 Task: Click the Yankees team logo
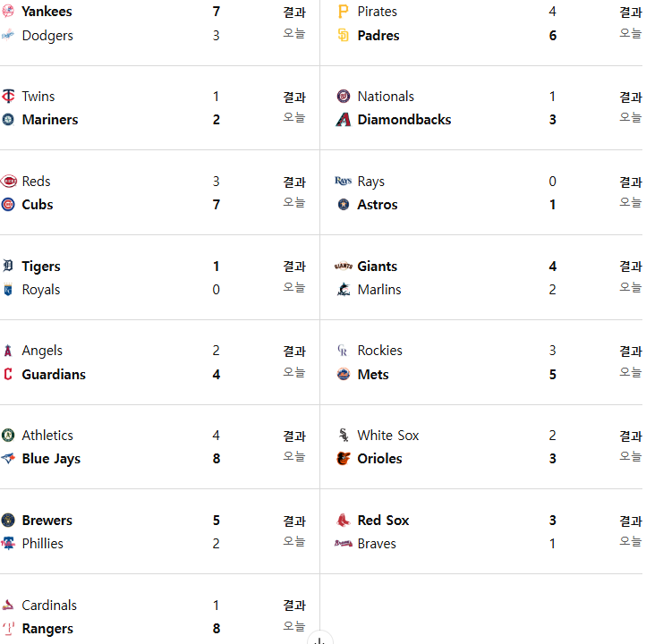8,12
